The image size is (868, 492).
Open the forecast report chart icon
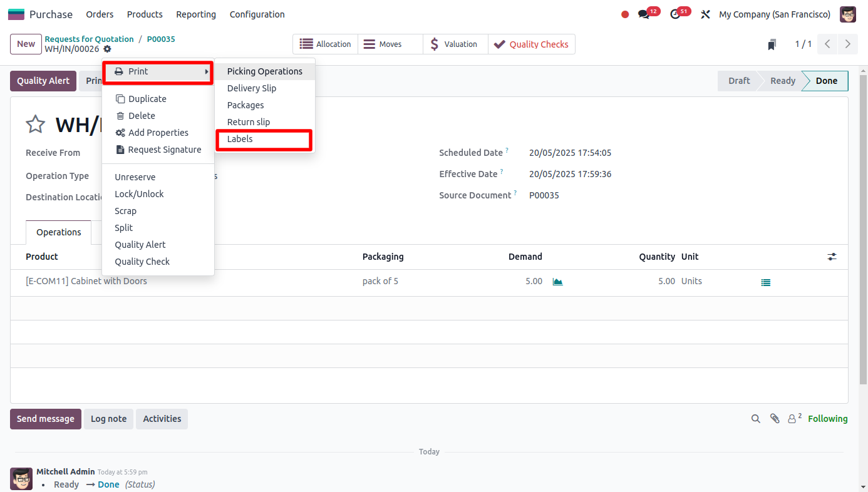(x=557, y=281)
